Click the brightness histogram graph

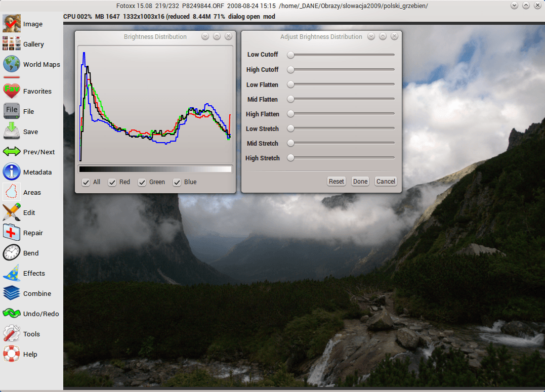[x=155, y=104]
